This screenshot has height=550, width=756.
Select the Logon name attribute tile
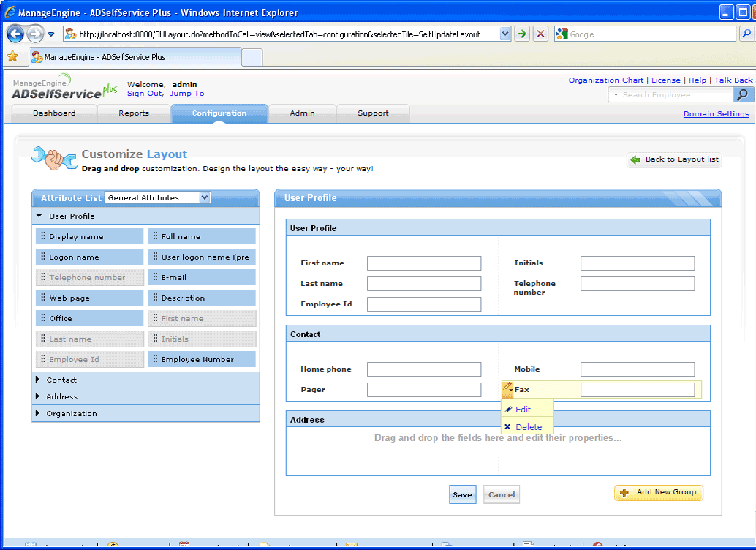pyautogui.click(x=90, y=257)
